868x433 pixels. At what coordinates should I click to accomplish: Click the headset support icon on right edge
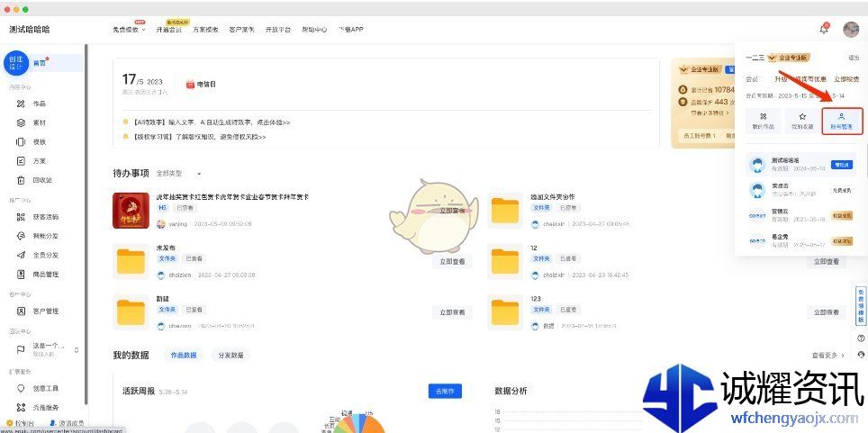[861, 355]
